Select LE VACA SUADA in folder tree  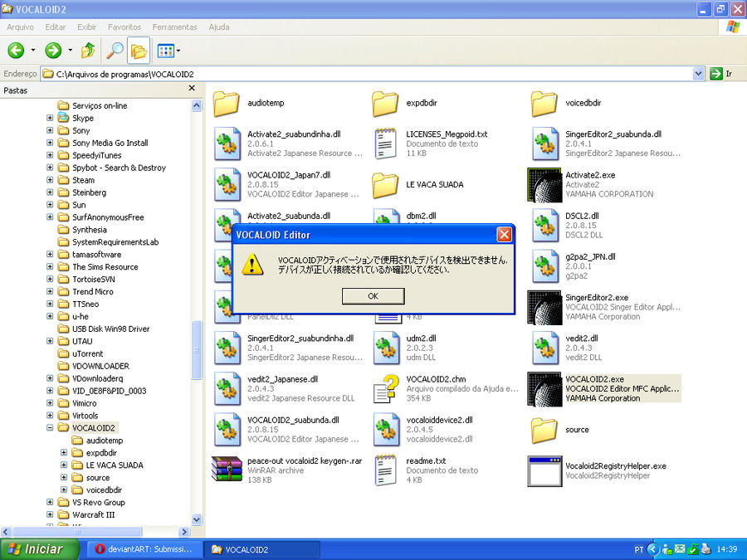(x=115, y=465)
